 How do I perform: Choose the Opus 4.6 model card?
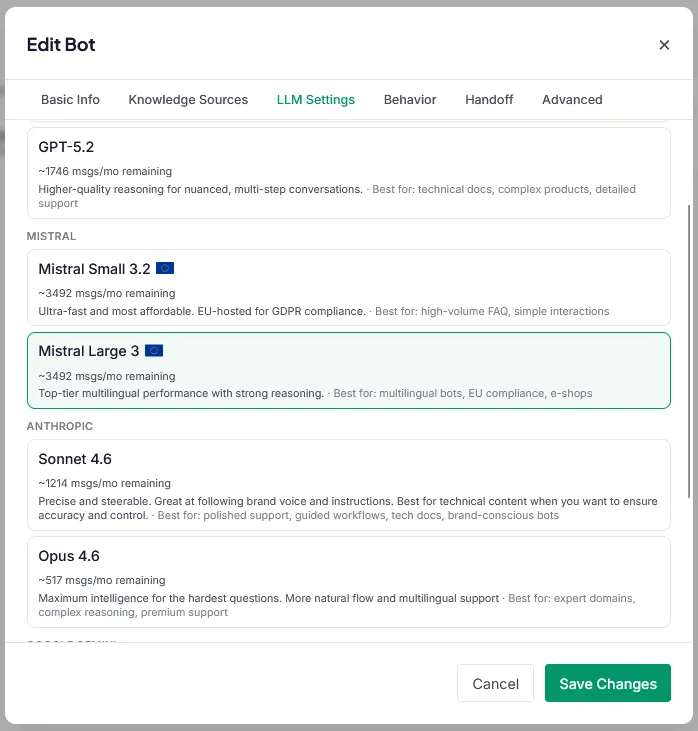click(349, 582)
